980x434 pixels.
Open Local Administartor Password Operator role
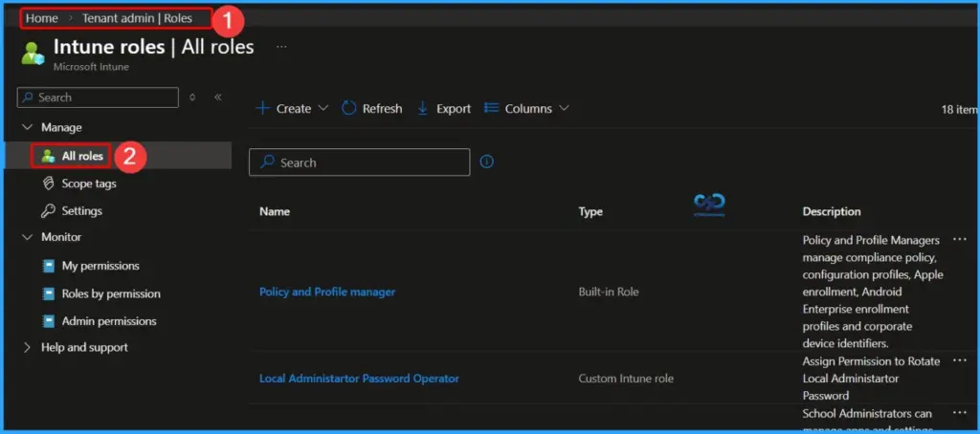pyautogui.click(x=360, y=379)
